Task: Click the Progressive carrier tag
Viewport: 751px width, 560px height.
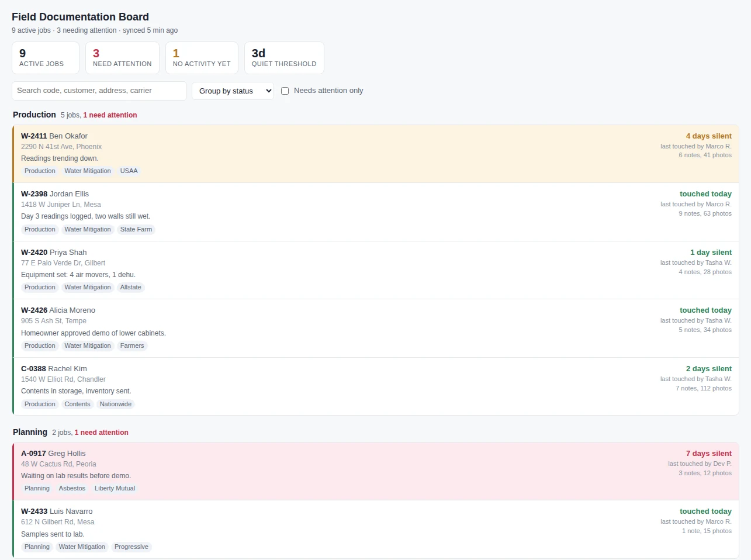Action: (x=131, y=547)
